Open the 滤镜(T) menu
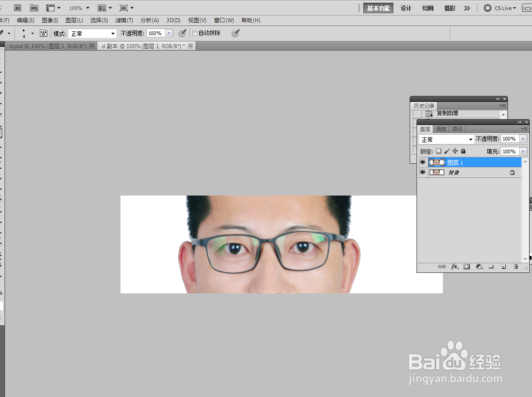 tap(124, 20)
